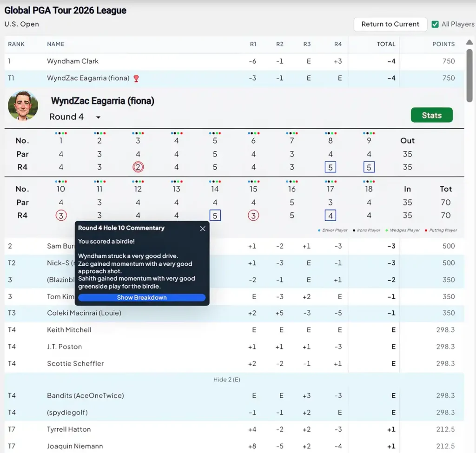Image resolution: width=476 pixels, height=453 pixels.
Task: Sort by the TOTAL column header
Action: tap(386, 44)
